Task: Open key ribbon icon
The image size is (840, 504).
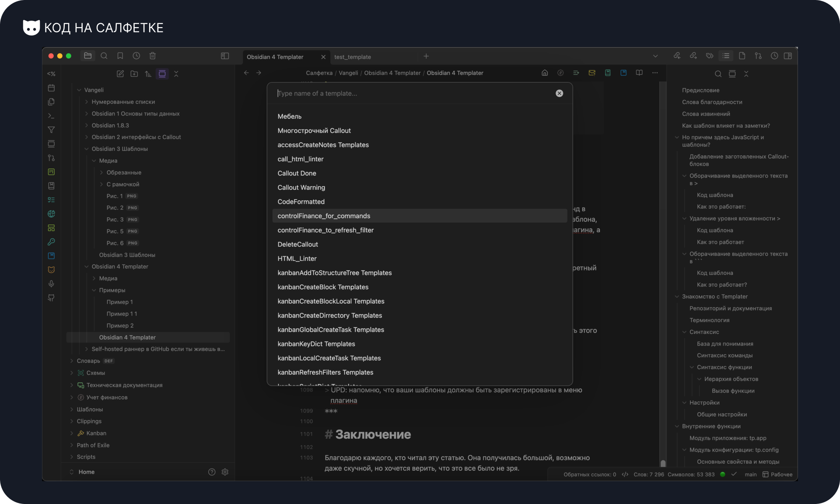Action: (x=51, y=242)
